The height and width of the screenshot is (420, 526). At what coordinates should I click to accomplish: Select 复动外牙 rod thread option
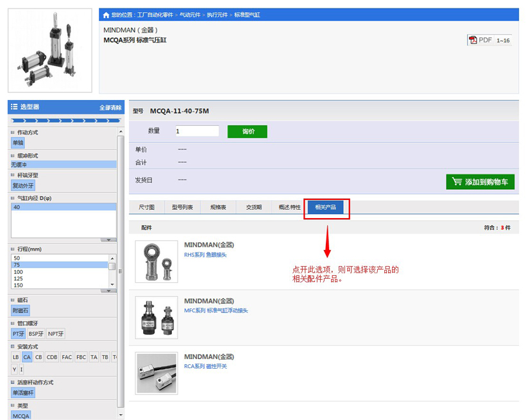(x=23, y=185)
